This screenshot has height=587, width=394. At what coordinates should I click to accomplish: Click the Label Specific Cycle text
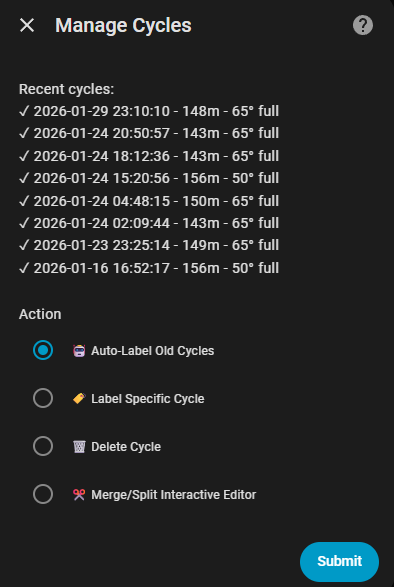[x=148, y=399]
